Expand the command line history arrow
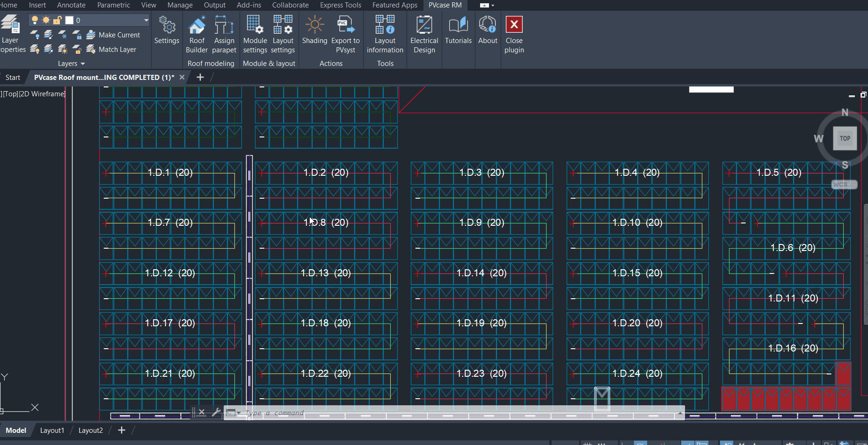The image size is (868, 445). click(x=680, y=413)
